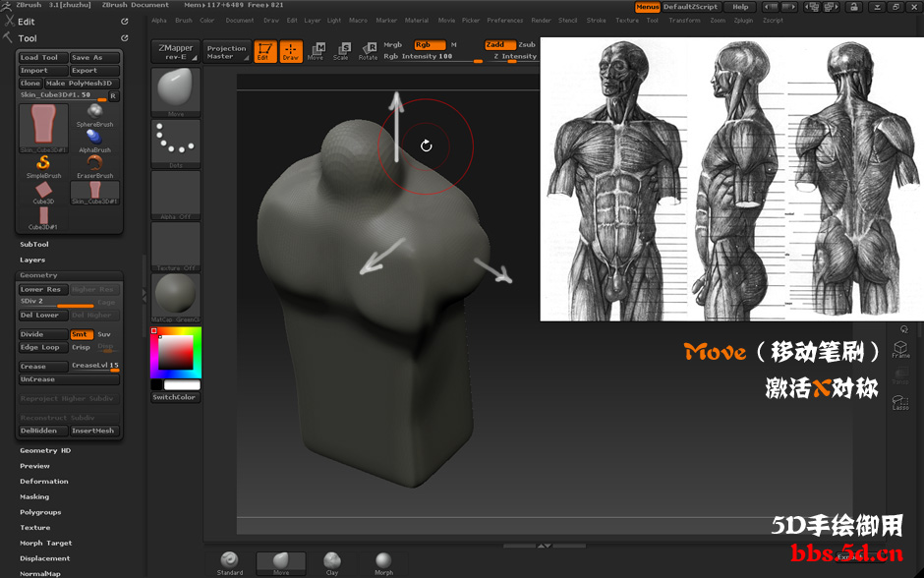Screen dimensions: 924x578
Task: Select the Cube3D tool thumbnail
Action: point(43,193)
